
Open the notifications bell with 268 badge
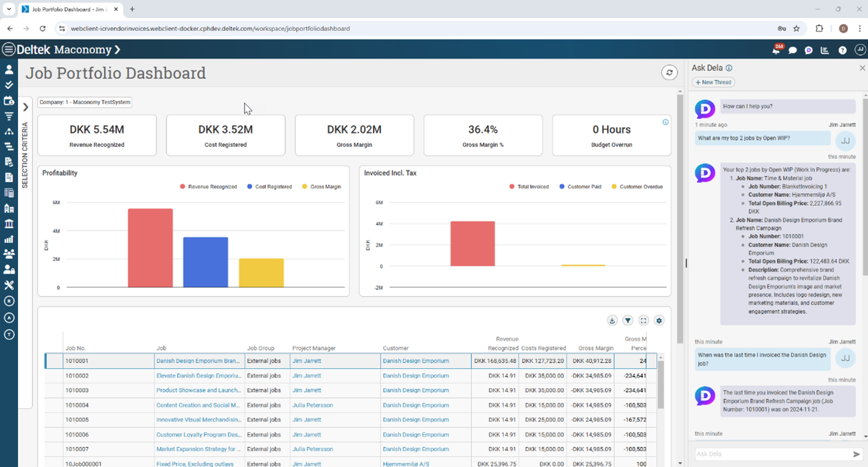click(x=776, y=50)
